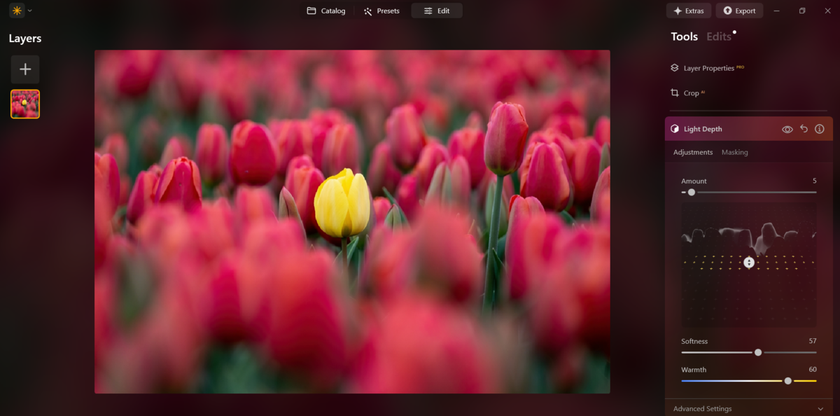The height and width of the screenshot is (416, 840).
Task: Click the Warmth value 60
Action: pyautogui.click(x=813, y=369)
